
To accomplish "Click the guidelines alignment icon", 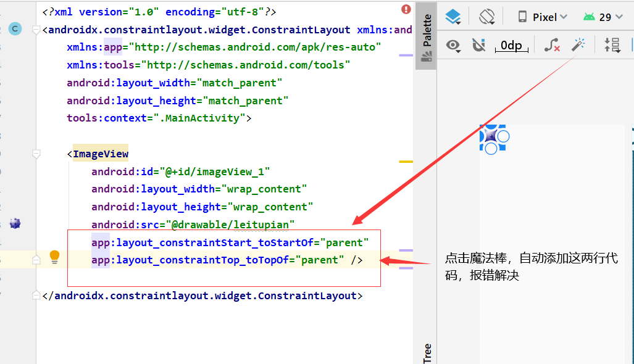I will [612, 45].
